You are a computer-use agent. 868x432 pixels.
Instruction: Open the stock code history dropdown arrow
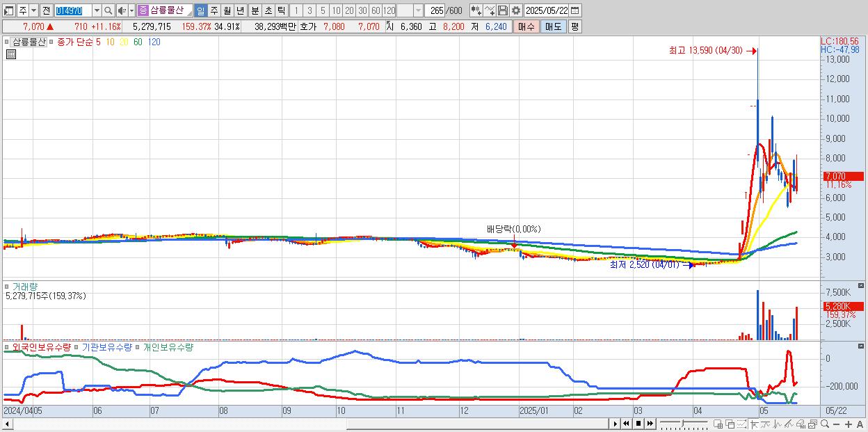coord(97,10)
